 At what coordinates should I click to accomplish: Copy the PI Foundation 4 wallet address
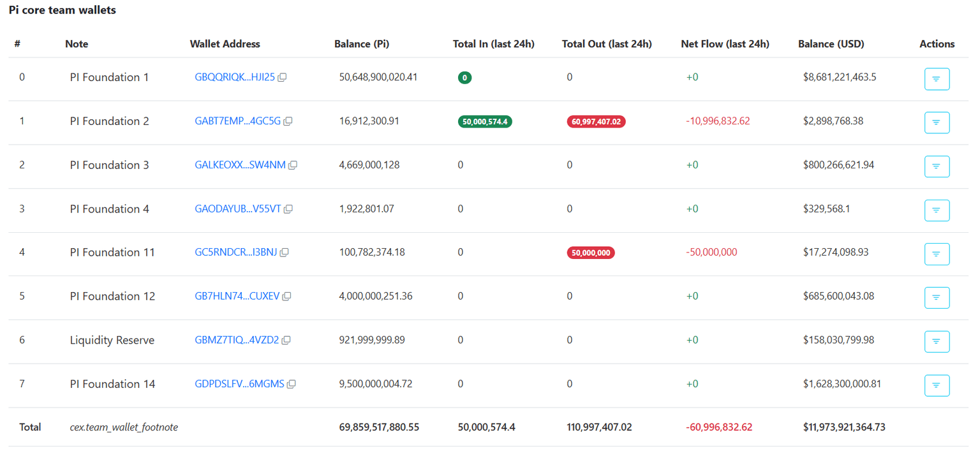(x=288, y=209)
